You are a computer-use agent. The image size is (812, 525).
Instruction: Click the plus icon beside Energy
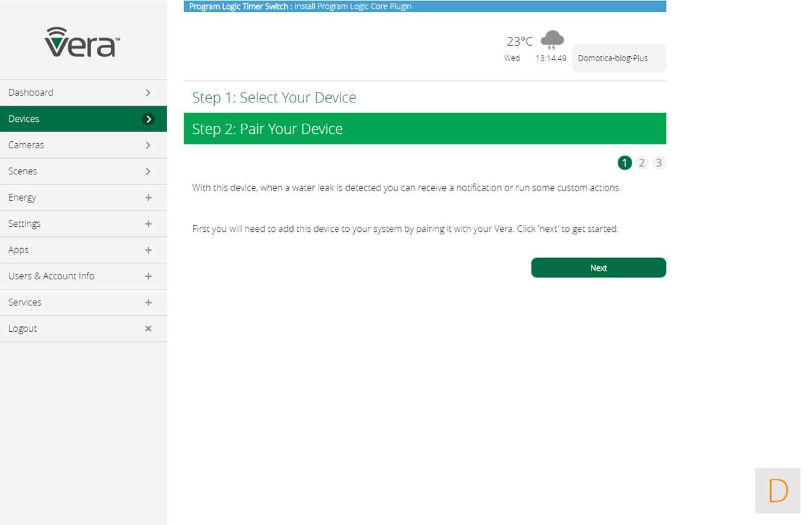click(x=148, y=197)
